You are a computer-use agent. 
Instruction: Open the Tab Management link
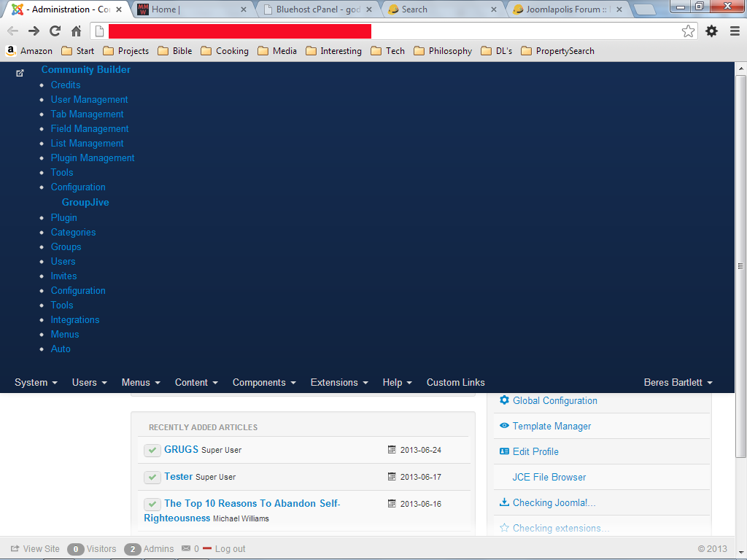[x=88, y=114]
